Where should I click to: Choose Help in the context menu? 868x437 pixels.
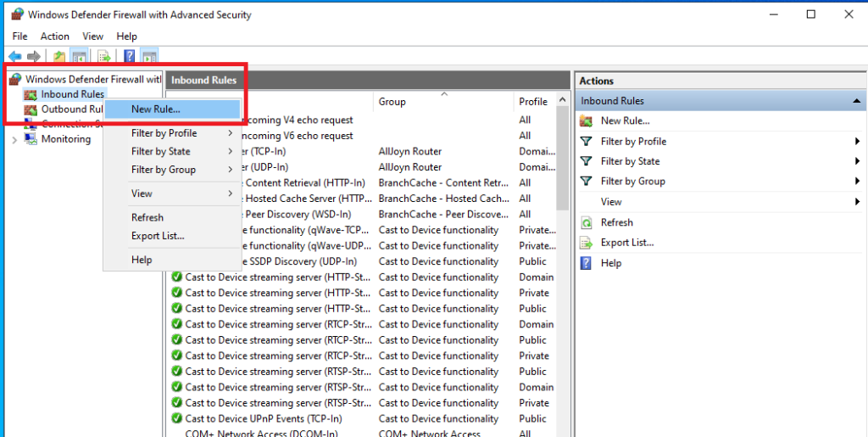click(171, 260)
